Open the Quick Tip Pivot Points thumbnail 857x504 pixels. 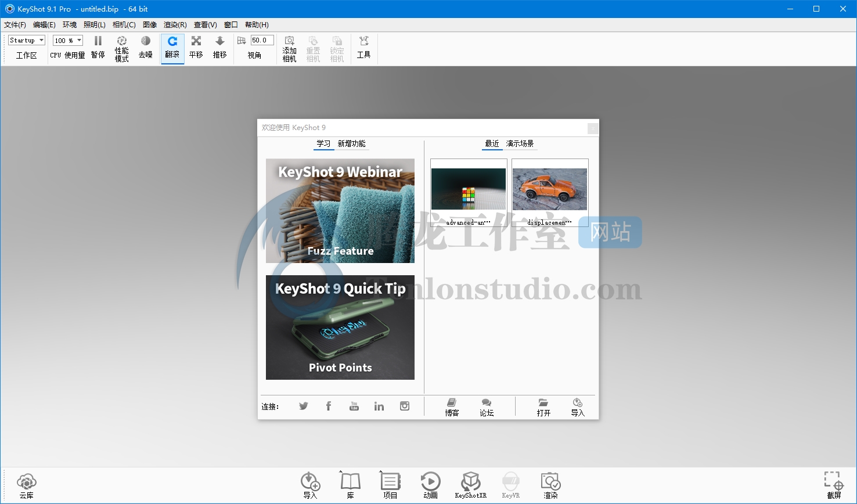pyautogui.click(x=340, y=327)
